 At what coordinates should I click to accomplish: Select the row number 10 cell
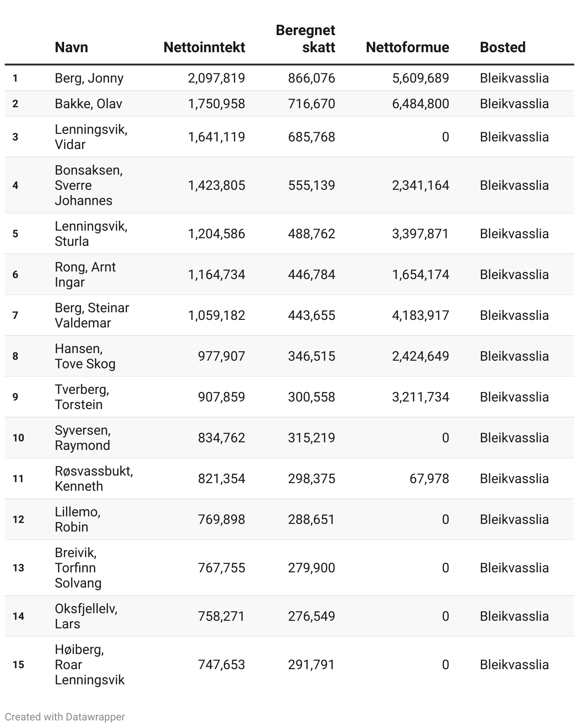(18, 438)
